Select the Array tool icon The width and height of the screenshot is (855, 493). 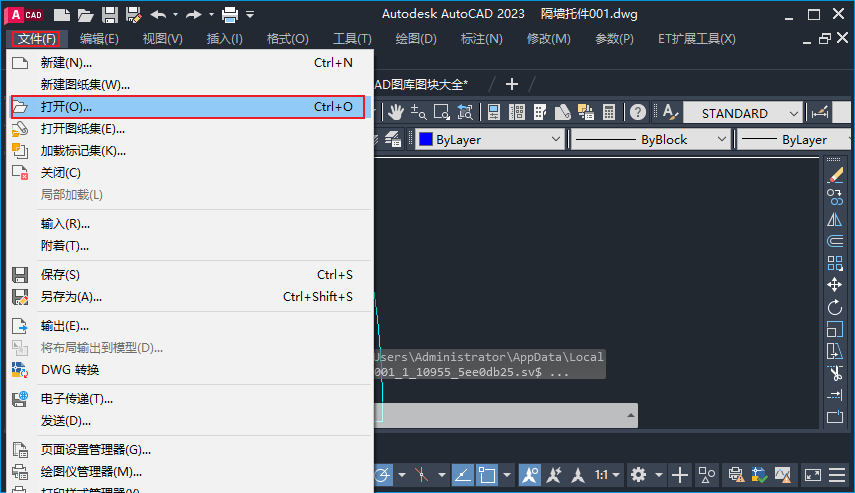(x=835, y=263)
